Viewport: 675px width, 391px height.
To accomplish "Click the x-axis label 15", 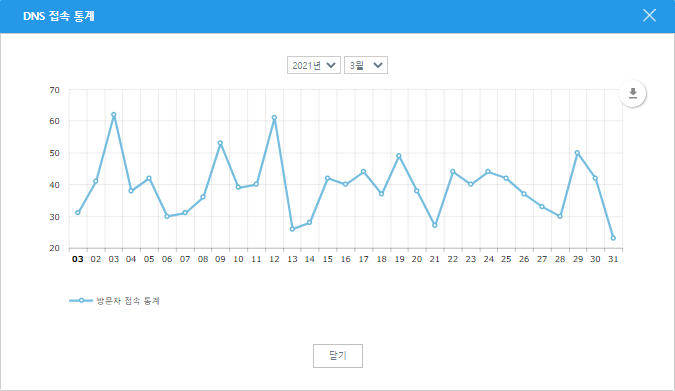I will coord(328,259).
